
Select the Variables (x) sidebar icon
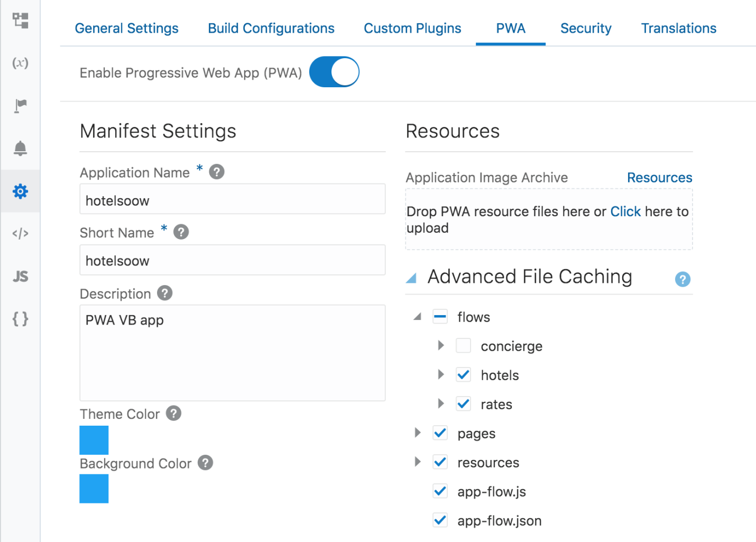pos(20,63)
